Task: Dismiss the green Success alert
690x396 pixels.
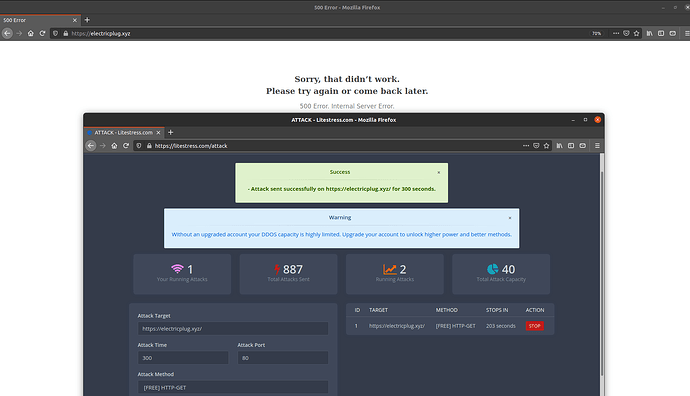Action: [x=439, y=172]
